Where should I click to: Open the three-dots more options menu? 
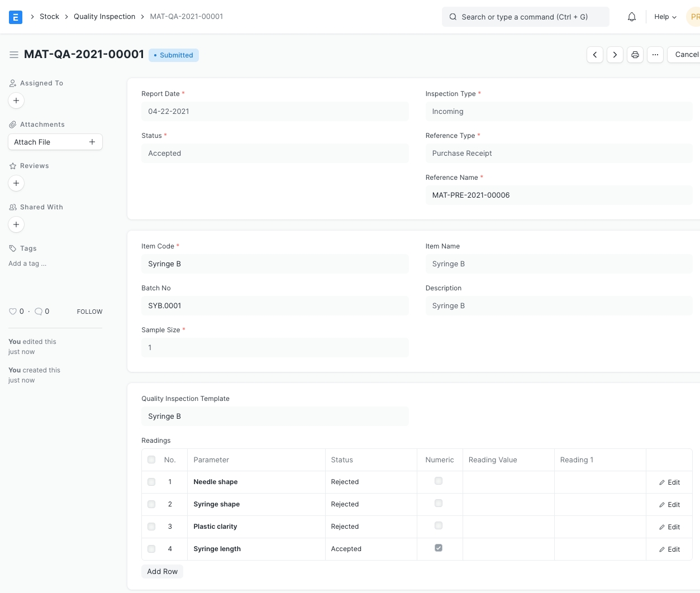coord(655,55)
